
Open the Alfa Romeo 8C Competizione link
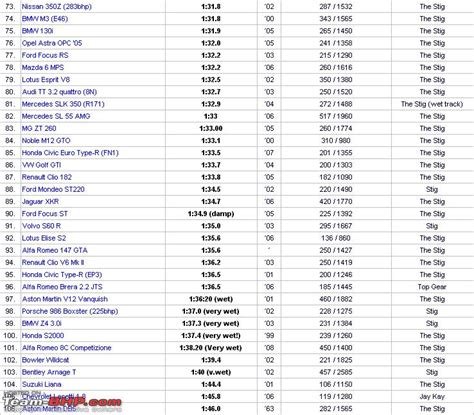click(x=66, y=348)
